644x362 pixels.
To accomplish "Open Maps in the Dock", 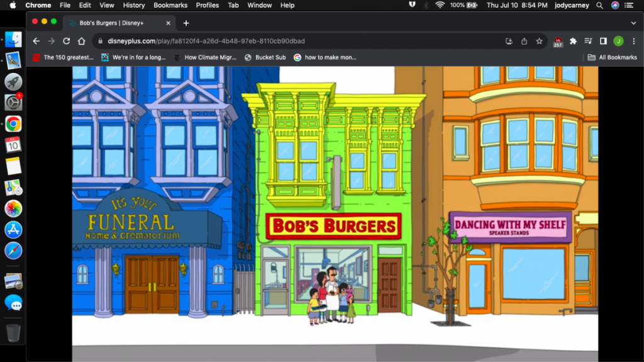I will pyautogui.click(x=13, y=188).
